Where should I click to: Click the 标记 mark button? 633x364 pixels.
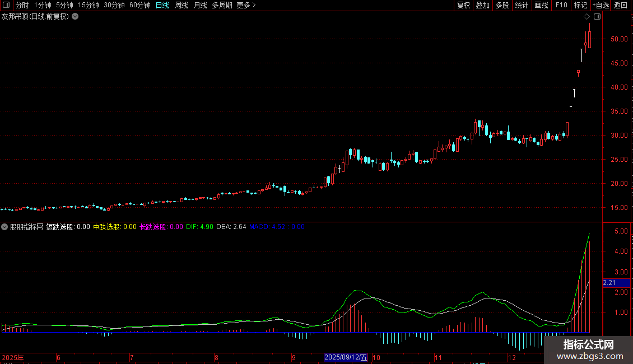tap(580, 5)
